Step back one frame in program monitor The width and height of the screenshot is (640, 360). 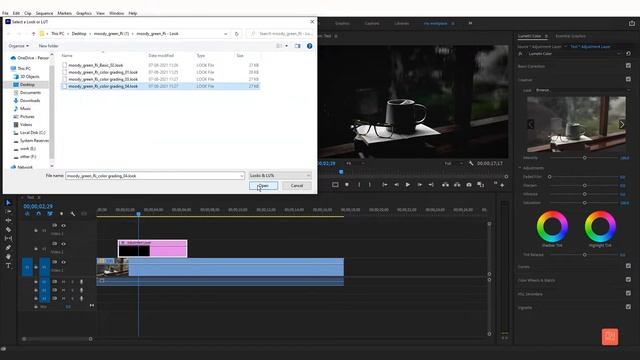396,185
